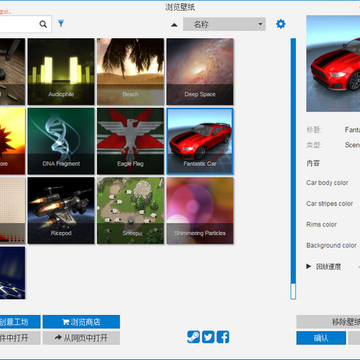This screenshot has width=360, height=360.
Task: Open the wallpaper filter funnel icon
Action: [61, 23]
